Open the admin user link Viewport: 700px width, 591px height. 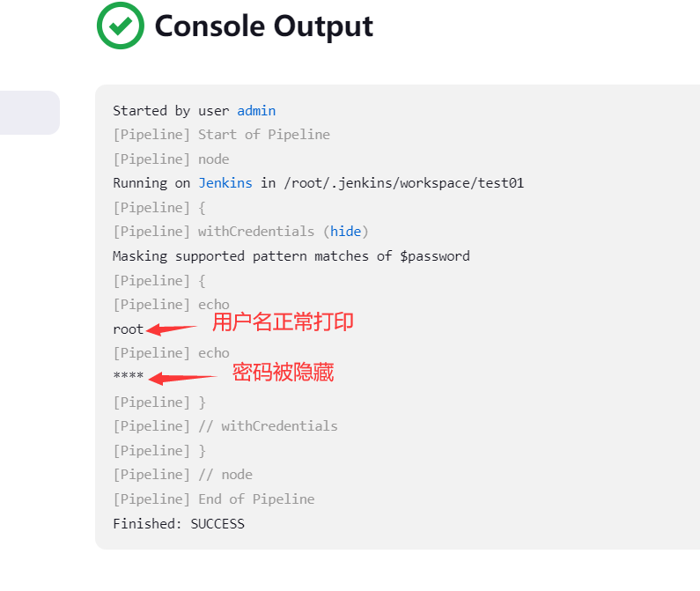point(256,111)
